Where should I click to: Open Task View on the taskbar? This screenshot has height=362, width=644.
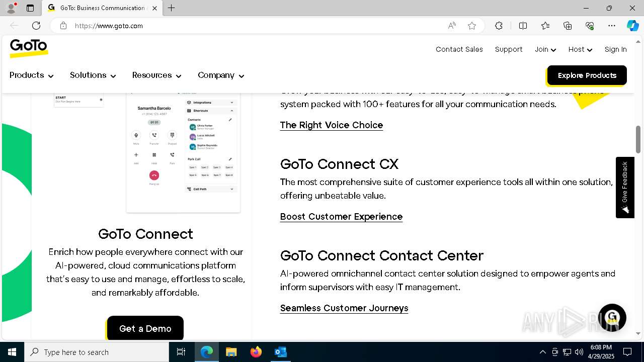pyautogui.click(x=181, y=352)
